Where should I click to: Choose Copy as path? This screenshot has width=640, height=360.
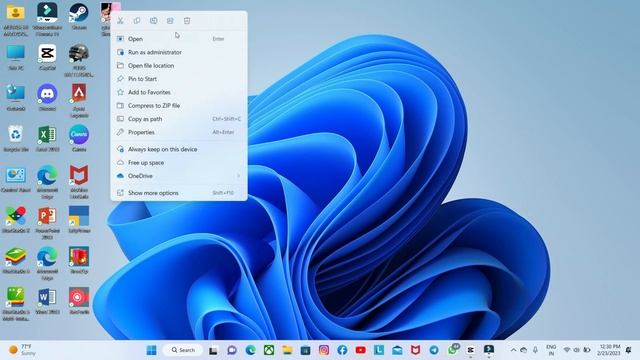(179, 119)
